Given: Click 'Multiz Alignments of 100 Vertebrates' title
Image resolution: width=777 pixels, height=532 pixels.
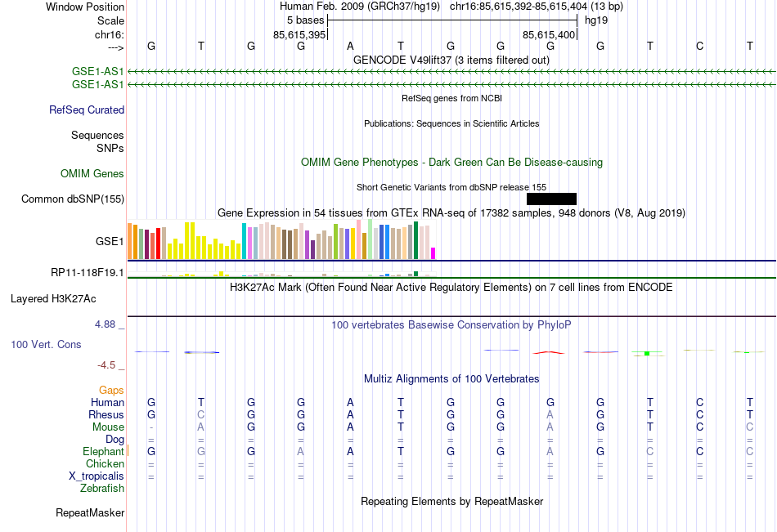Looking at the screenshot, I should (x=451, y=379).
